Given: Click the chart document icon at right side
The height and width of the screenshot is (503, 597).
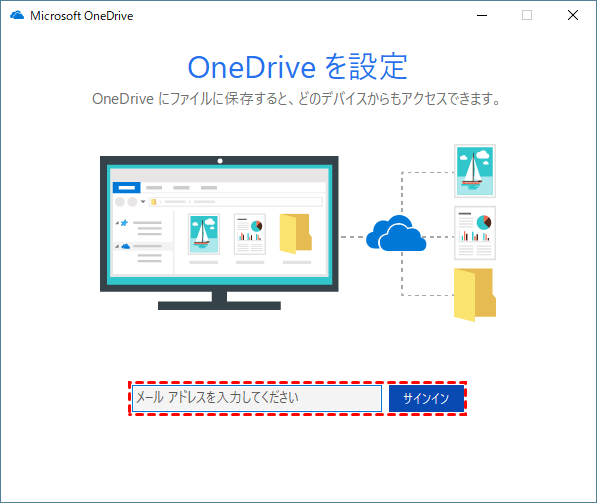Looking at the screenshot, I should click(x=475, y=233).
